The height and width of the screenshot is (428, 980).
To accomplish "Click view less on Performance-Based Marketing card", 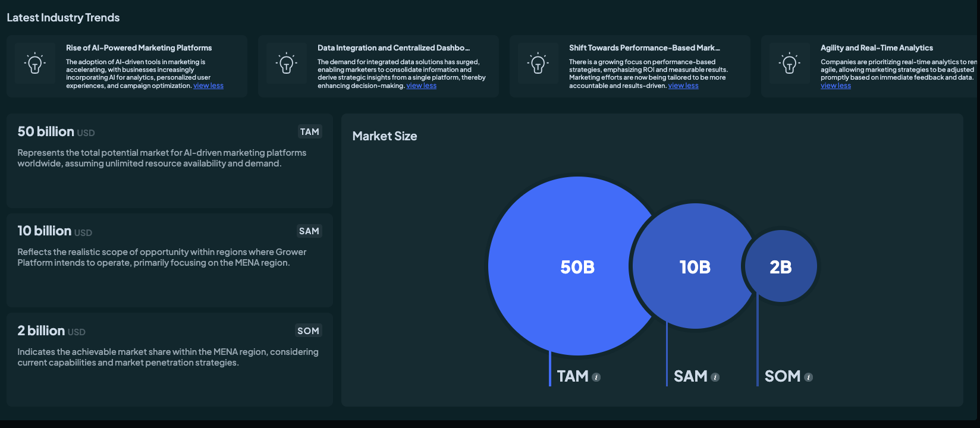I will tap(683, 86).
